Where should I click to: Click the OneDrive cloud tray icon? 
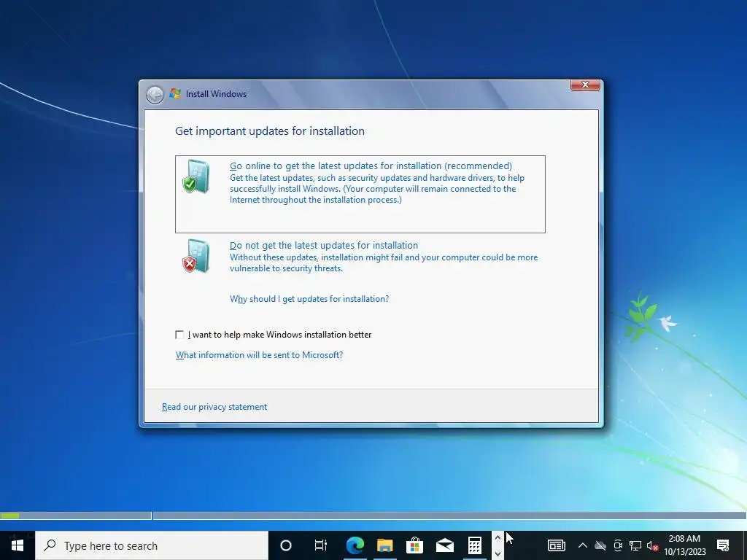600,545
